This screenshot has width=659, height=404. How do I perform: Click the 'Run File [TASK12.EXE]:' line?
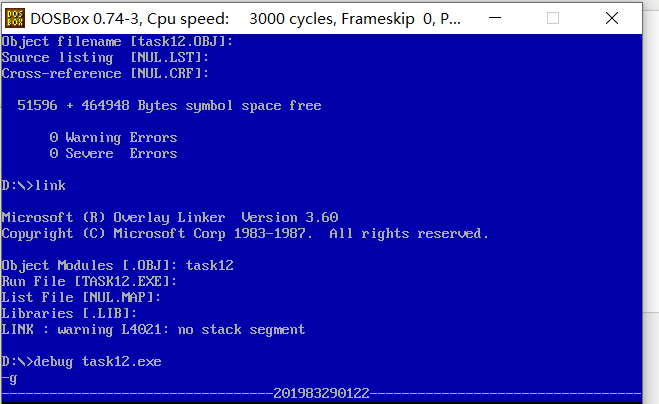click(x=89, y=282)
